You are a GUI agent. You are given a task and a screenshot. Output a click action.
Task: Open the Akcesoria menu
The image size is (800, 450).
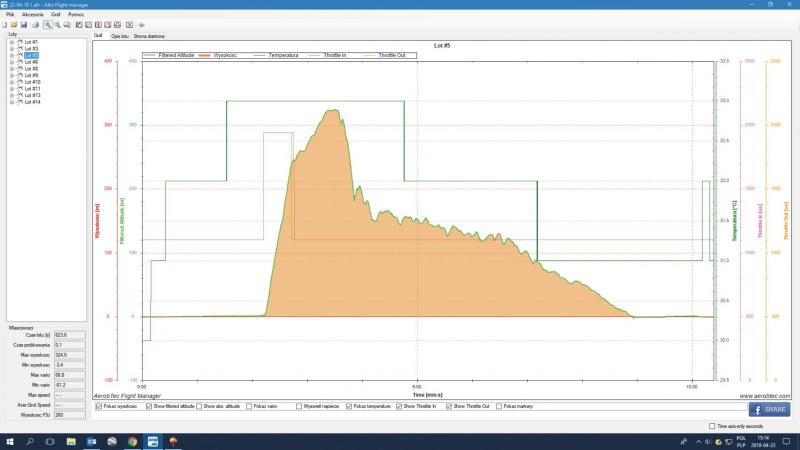[x=32, y=15]
